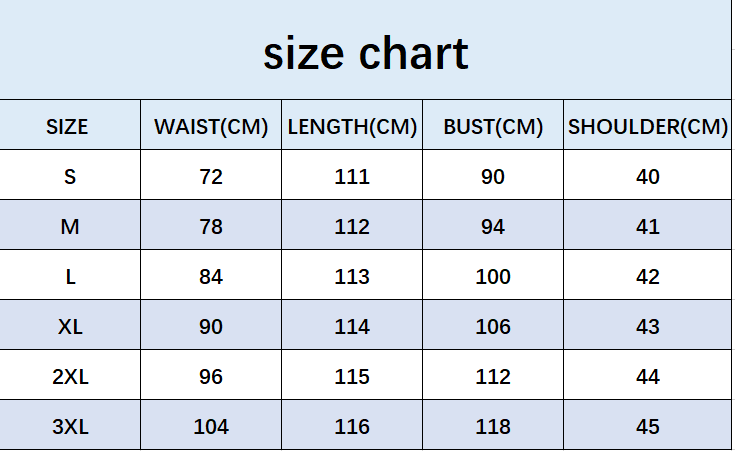
Task: Select the SHOULDER(CM) column header
Action: (648, 127)
